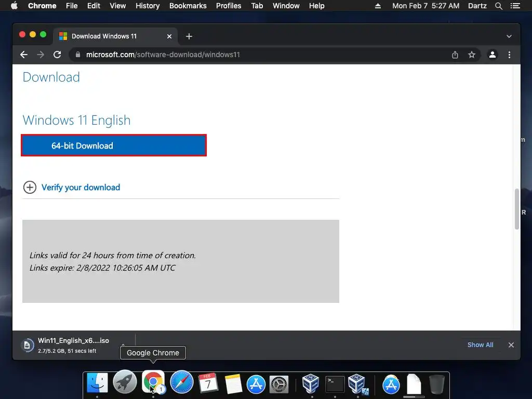Click the Links expire date text
The height and width of the screenshot is (399, 532).
click(102, 268)
